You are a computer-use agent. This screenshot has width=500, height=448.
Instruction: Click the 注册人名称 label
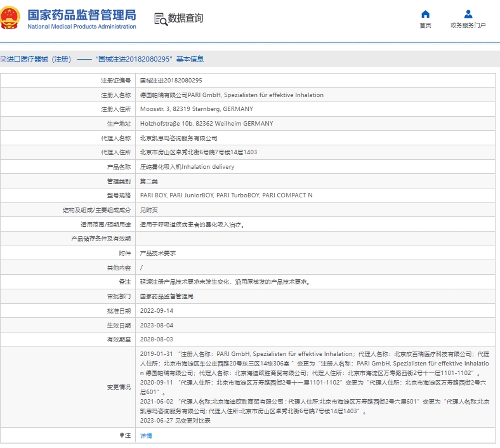point(115,95)
